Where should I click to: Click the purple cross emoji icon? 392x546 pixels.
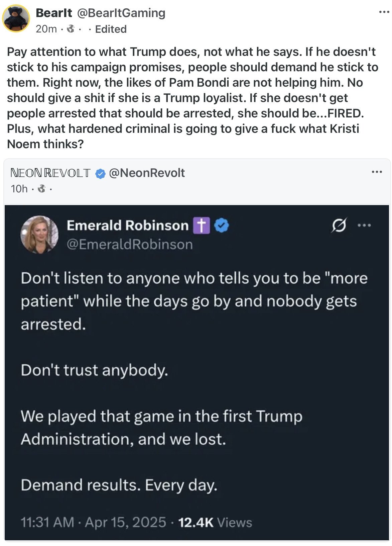pyautogui.click(x=201, y=225)
